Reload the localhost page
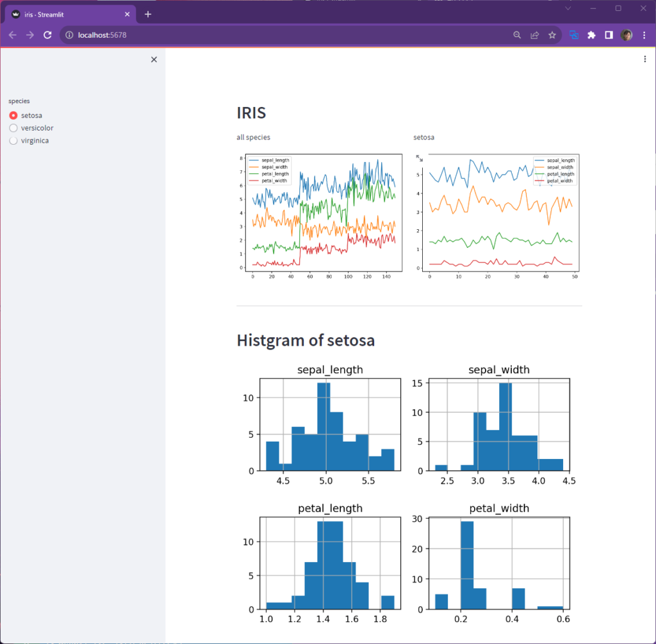The height and width of the screenshot is (644, 656). 47,35
